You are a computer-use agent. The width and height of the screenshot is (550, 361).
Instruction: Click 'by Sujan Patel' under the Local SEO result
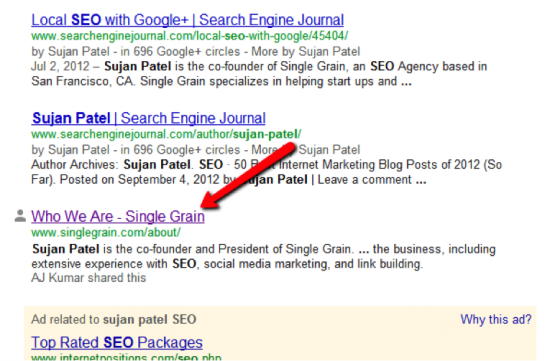click(70, 52)
